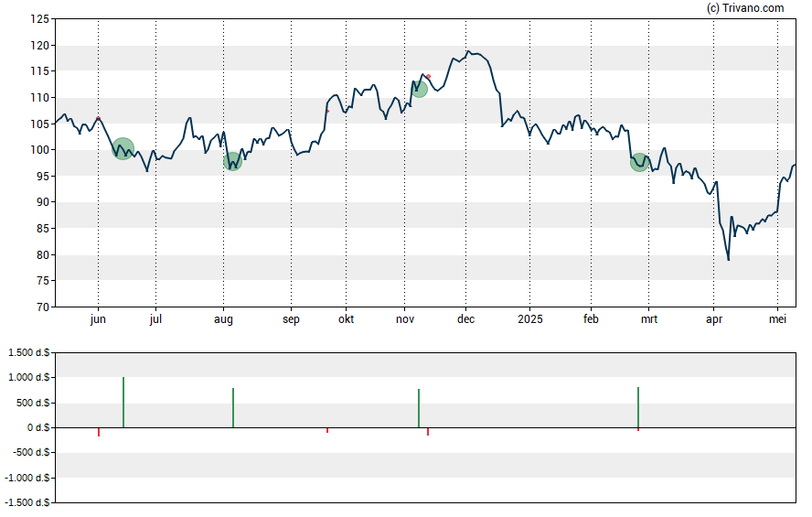Click the red negative bar in June
The height and width of the screenshot is (517, 812).
click(x=99, y=432)
